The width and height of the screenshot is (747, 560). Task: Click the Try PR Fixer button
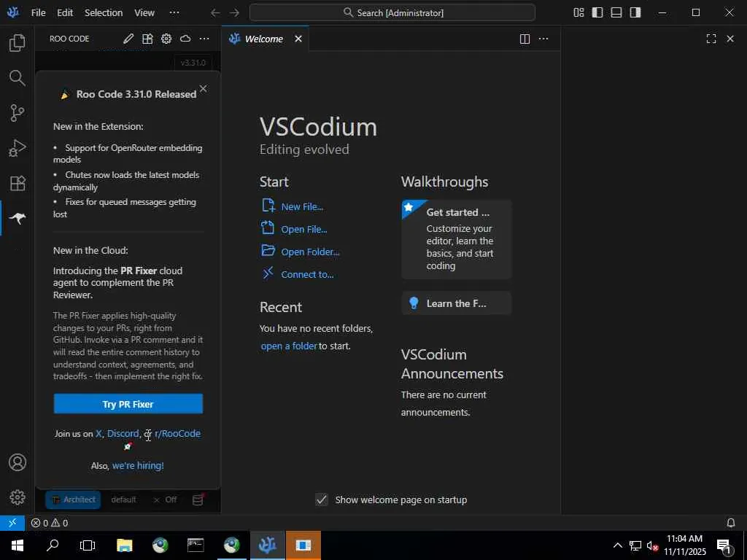tap(128, 404)
